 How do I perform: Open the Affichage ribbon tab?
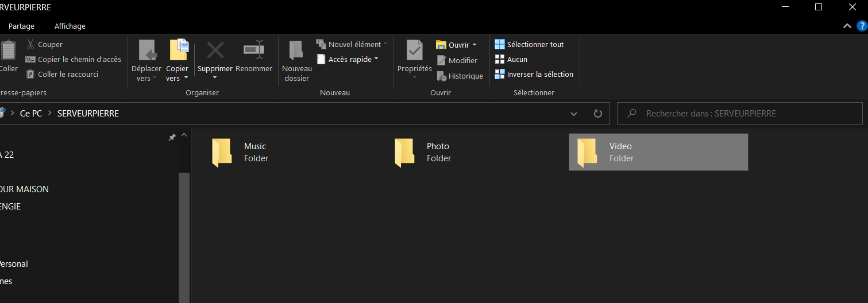click(x=70, y=26)
